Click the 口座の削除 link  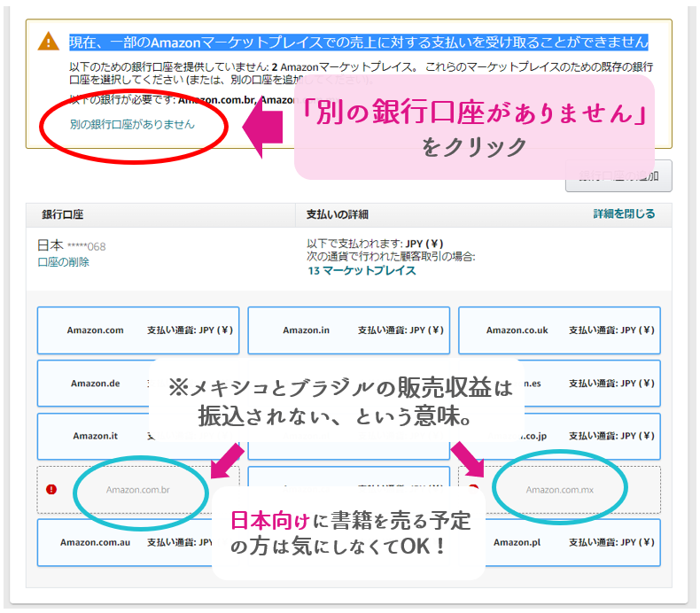pyautogui.click(x=64, y=262)
